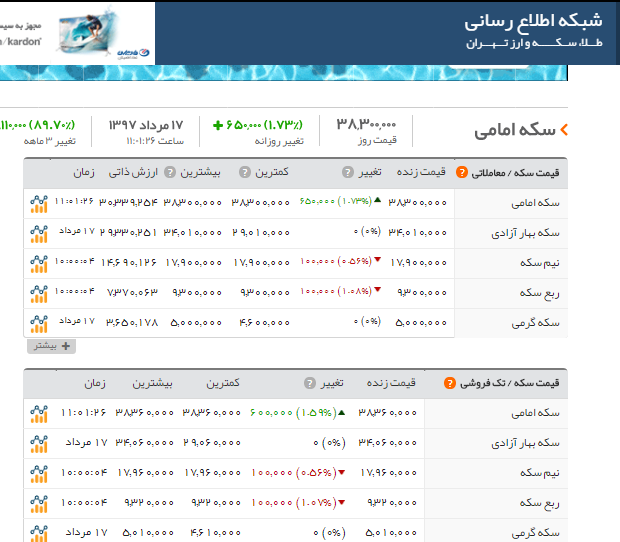Click the قیمت روز value in summary bar

click(366, 125)
